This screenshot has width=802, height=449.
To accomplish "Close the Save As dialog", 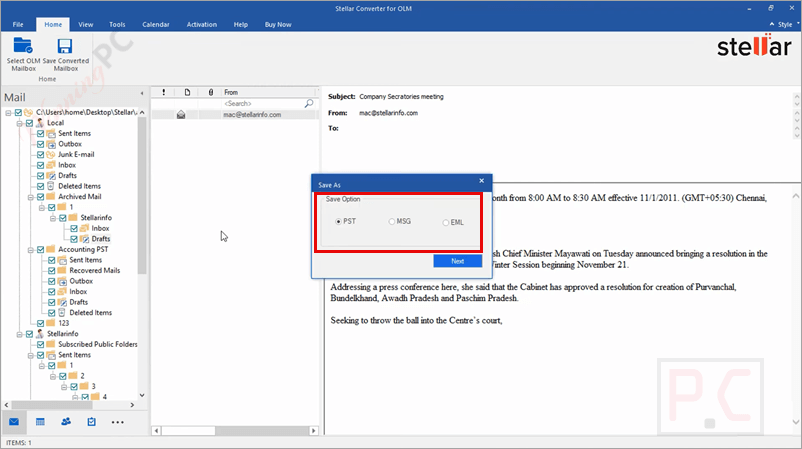I will point(481,181).
